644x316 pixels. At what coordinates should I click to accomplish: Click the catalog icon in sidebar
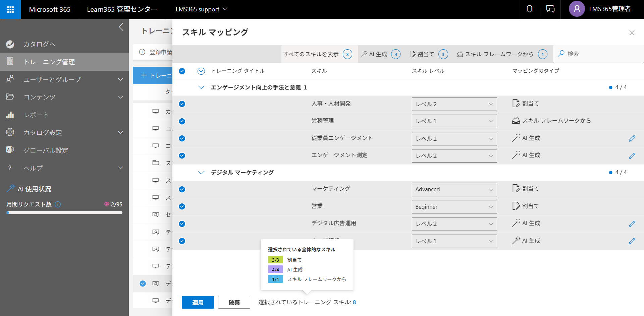click(10, 44)
